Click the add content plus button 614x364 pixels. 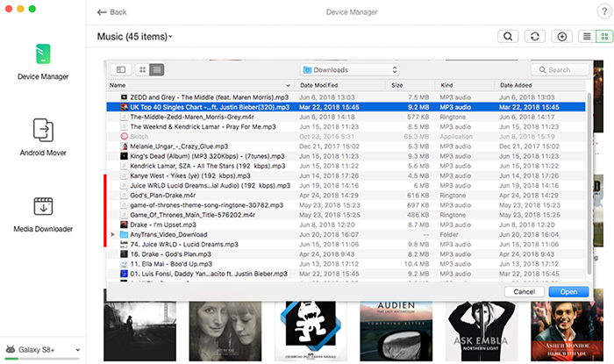[x=562, y=37]
